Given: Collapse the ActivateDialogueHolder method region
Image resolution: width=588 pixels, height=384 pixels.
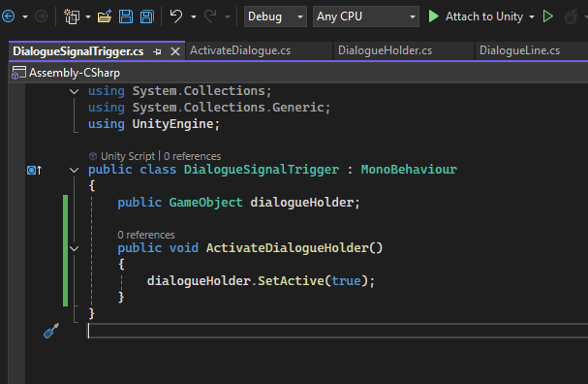Looking at the screenshot, I should point(75,248).
